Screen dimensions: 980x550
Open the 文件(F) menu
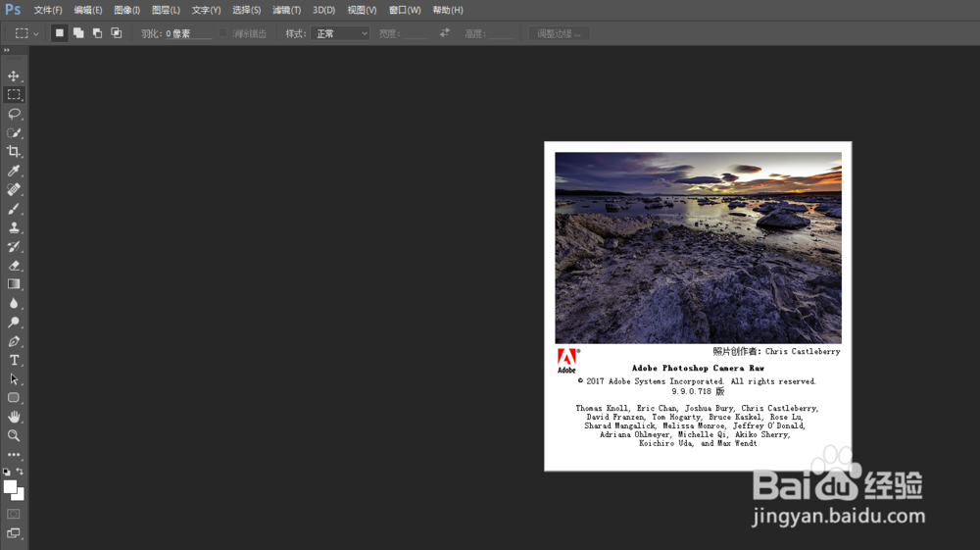pos(48,10)
